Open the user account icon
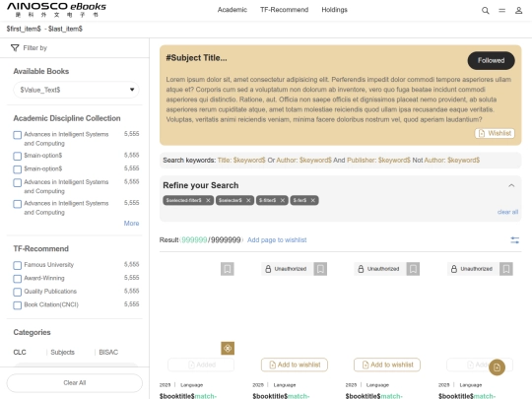This screenshot has width=532, height=399. pos(518,11)
